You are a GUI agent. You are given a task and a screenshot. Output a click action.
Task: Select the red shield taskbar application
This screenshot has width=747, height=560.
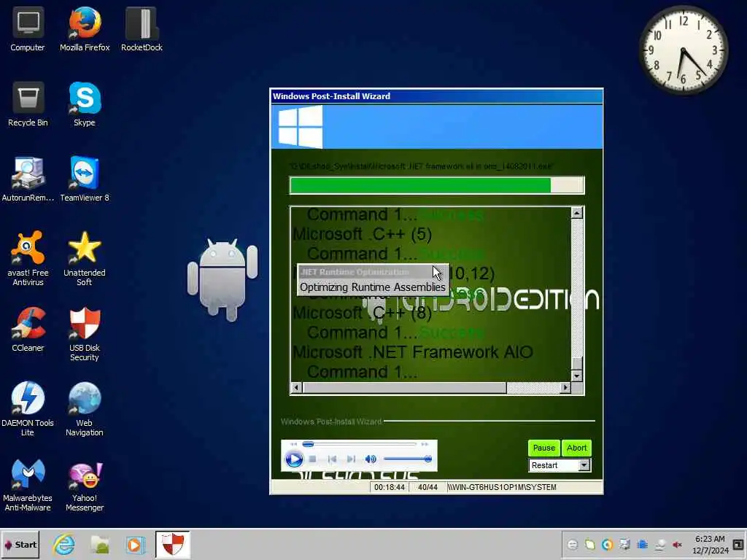172,545
